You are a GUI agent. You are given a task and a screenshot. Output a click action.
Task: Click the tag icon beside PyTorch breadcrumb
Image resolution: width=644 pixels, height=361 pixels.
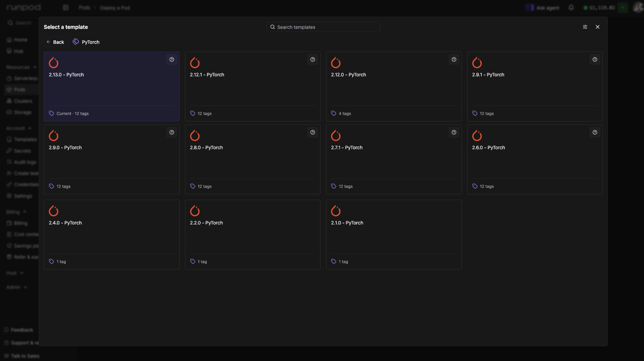tap(76, 42)
